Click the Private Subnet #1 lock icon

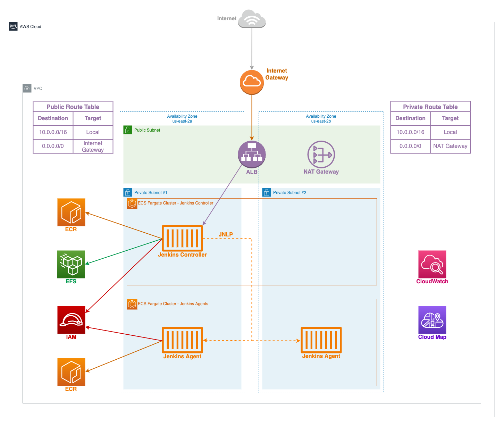click(x=128, y=192)
